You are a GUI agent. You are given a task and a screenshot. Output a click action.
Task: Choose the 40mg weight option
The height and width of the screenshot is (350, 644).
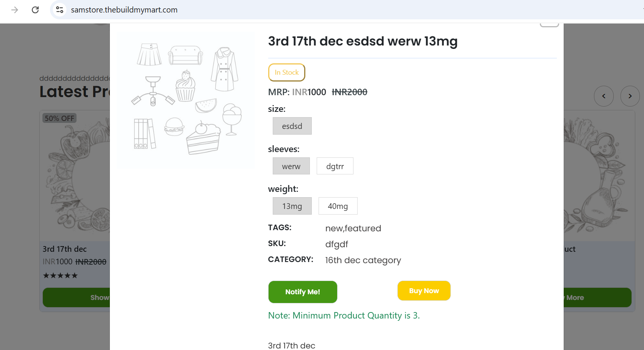click(x=338, y=206)
